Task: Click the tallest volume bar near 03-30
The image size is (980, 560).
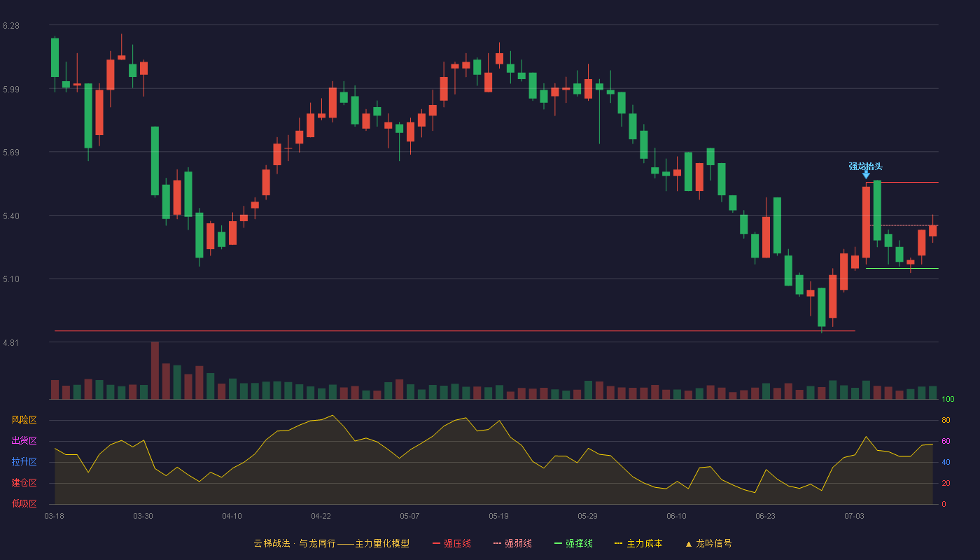Action: pyautogui.click(x=155, y=370)
